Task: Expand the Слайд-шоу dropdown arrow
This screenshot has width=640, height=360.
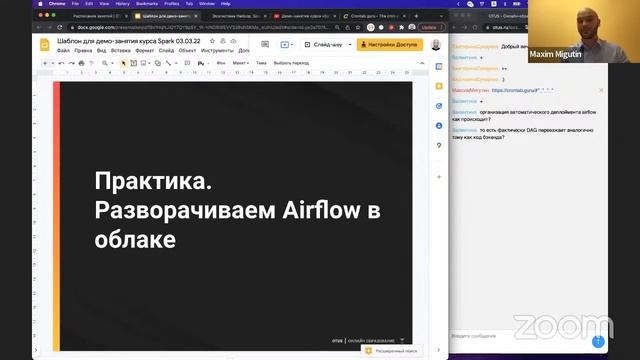Action: click(350, 44)
